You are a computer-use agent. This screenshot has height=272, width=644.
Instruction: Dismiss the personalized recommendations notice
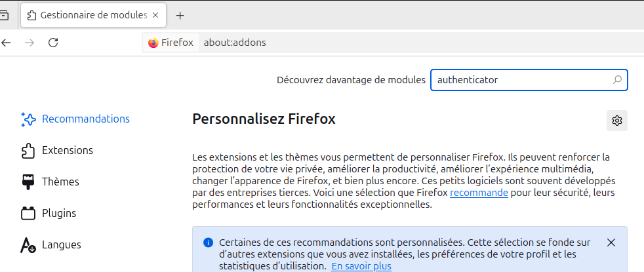pyautogui.click(x=611, y=243)
